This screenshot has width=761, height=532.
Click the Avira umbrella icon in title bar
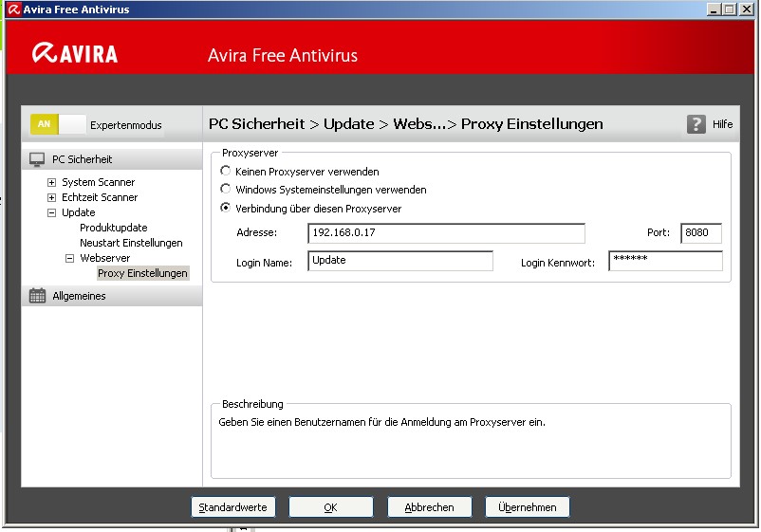pos(13,9)
